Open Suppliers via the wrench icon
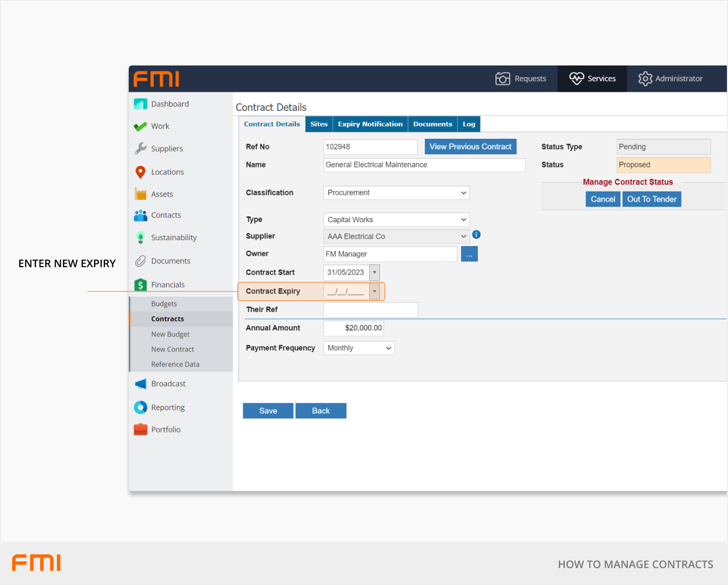Image resolution: width=728 pixels, height=585 pixels. (140, 149)
